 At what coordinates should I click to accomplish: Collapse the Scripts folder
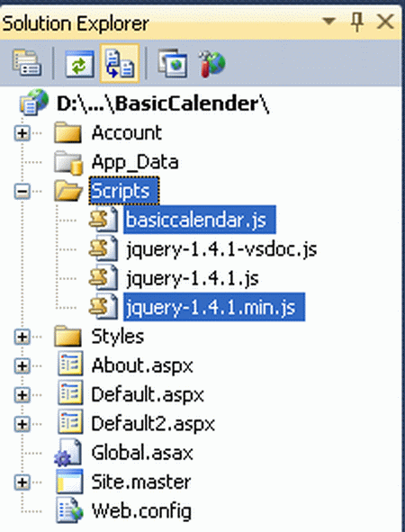coord(22,192)
